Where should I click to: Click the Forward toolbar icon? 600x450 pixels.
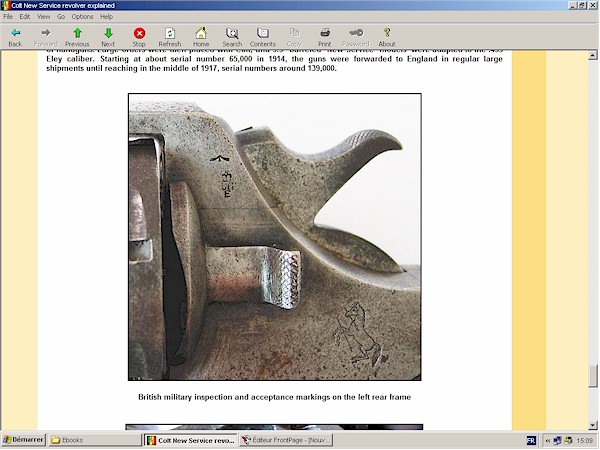tap(46, 33)
